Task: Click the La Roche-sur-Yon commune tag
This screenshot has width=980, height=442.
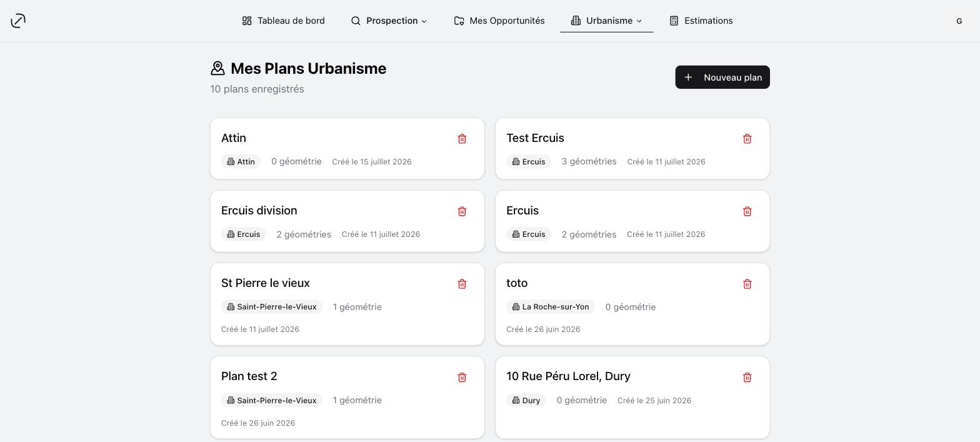Action: (x=551, y=307)
